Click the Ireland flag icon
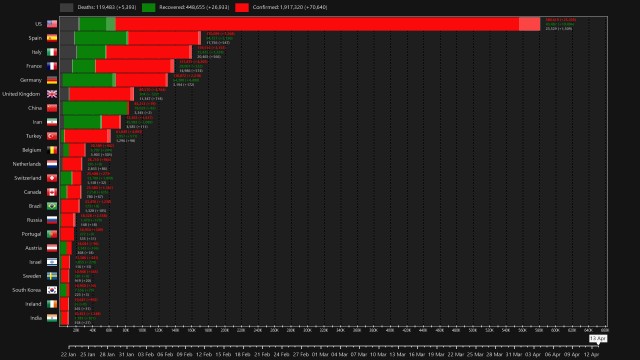The height and width of the screenshot is (360, 640). click(x=52, y=304)
